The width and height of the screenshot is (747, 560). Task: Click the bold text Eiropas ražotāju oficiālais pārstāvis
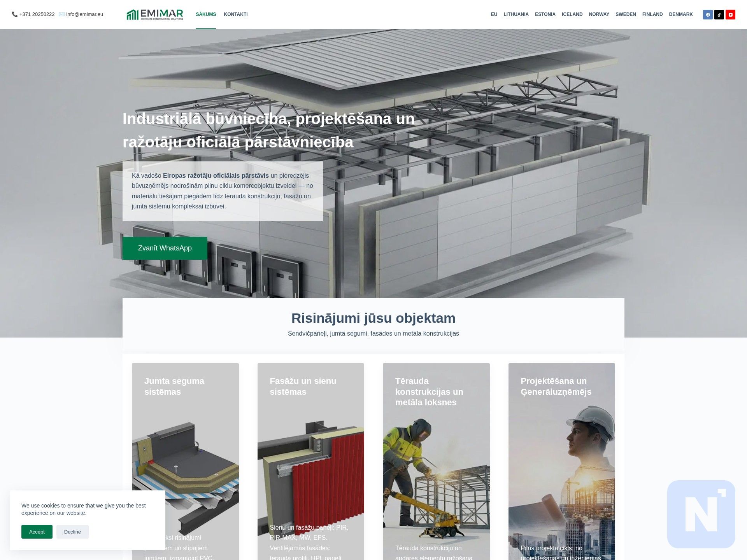click(x=216, y=176)
